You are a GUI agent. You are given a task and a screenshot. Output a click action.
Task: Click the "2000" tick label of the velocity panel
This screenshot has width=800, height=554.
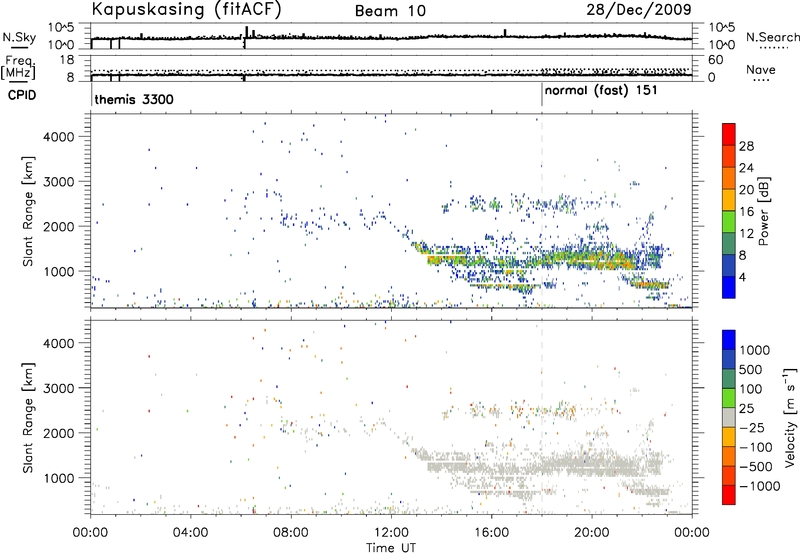click(59, 433)
